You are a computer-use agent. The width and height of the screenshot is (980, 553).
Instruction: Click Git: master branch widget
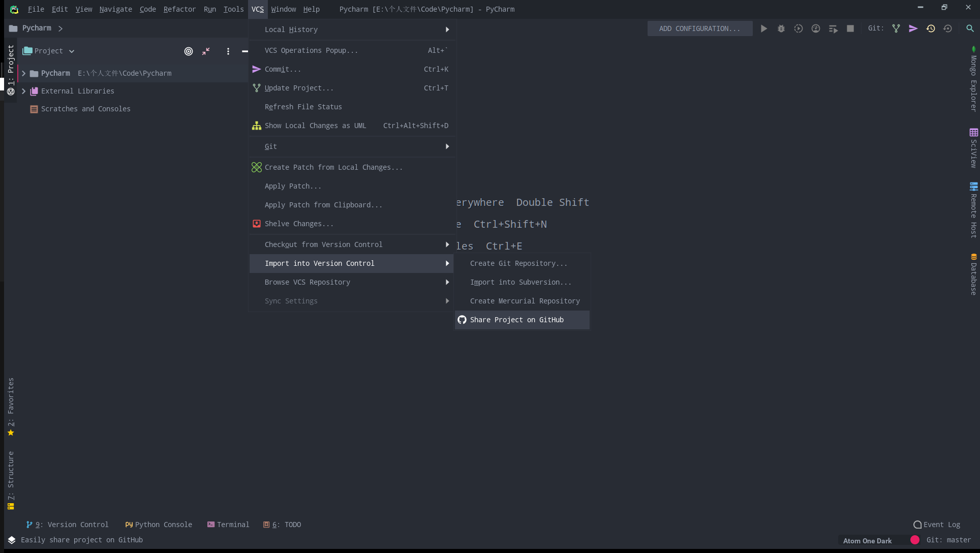(x=948, y=540)
